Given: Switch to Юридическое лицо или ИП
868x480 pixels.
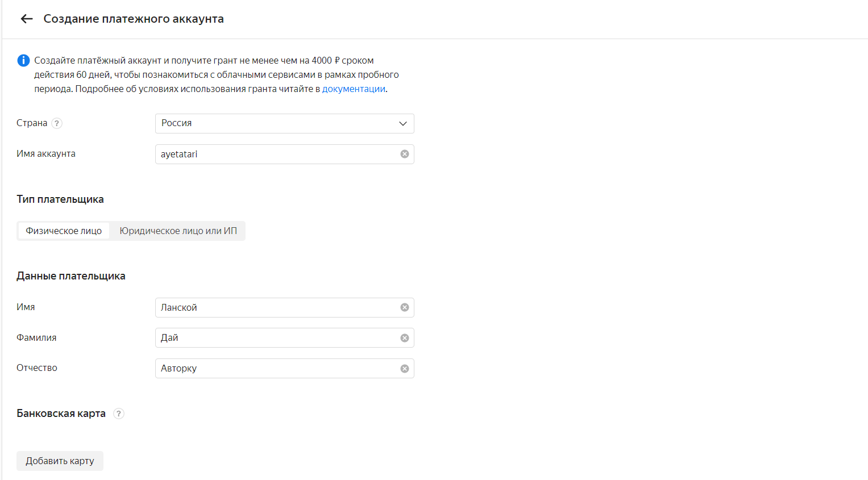Looking at the screenshot, I should (178, 231).
